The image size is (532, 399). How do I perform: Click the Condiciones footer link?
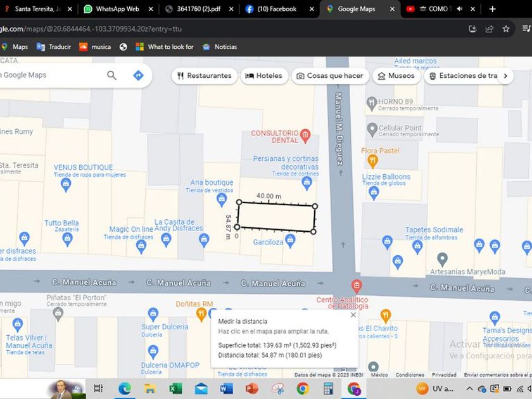410,375
